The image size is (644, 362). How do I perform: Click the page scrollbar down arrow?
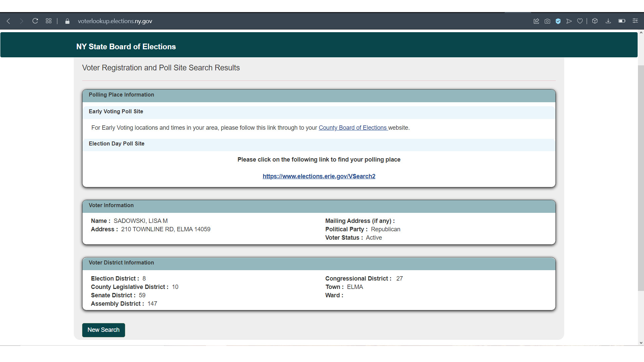pos(641,343)
